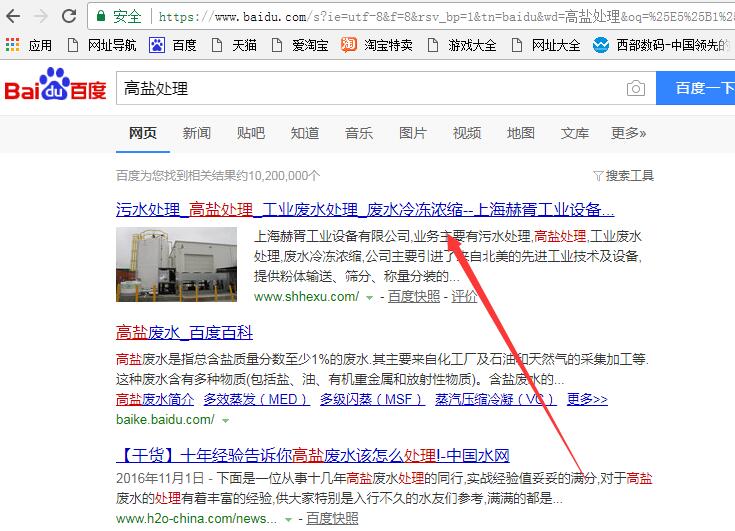The width and height of the screenshot is (735, 531).
Task: Select the 网页 tab
Action: point(143,133)
